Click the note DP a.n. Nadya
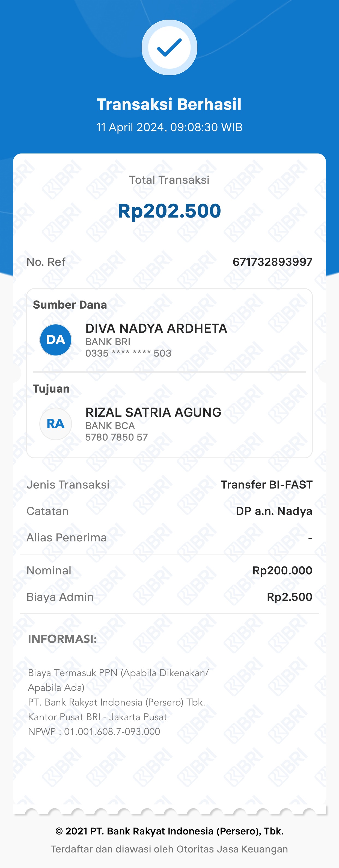This screenshot has height=868, width=339. pos(274,511)
